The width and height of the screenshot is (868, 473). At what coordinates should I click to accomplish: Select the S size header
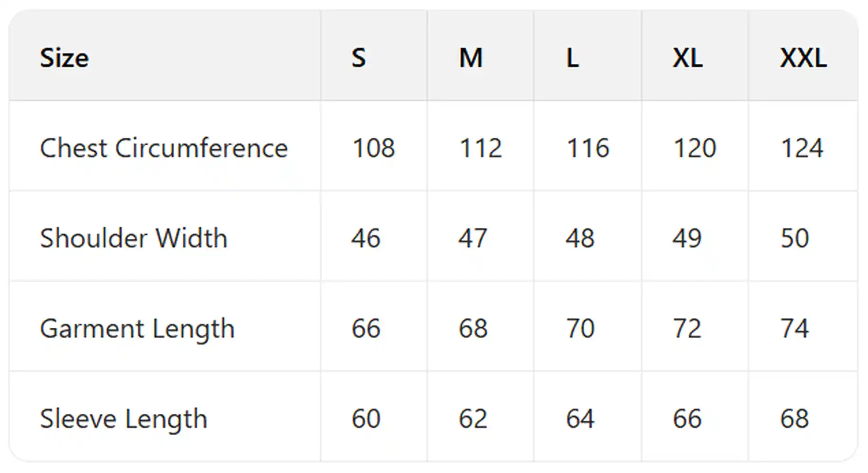coord(359,58)
